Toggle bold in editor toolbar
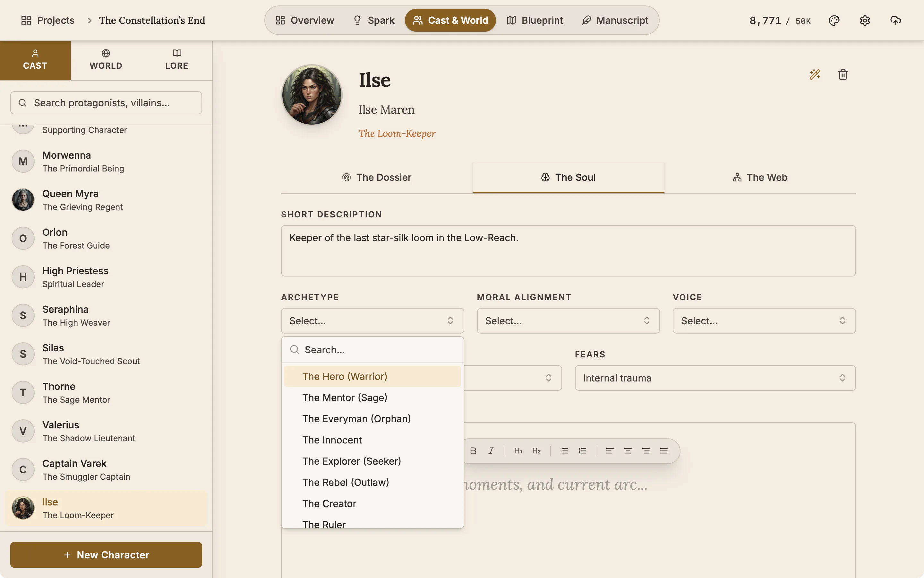 (473, 451)
